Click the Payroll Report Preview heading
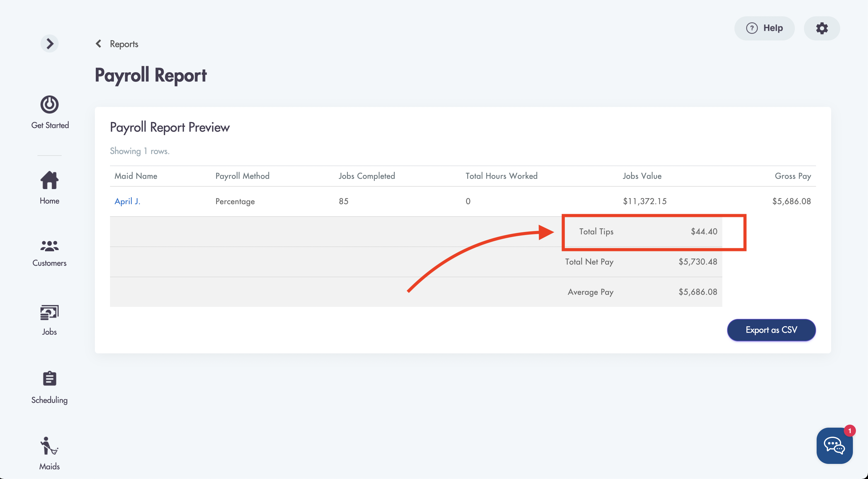Screen dimensions: 868x479 170,127
